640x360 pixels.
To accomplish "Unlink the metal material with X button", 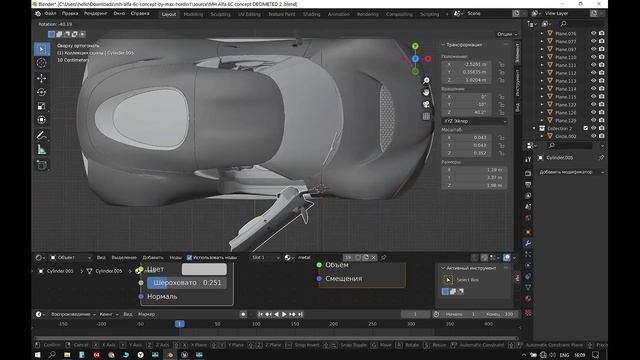I will click(x=373, y=258).
